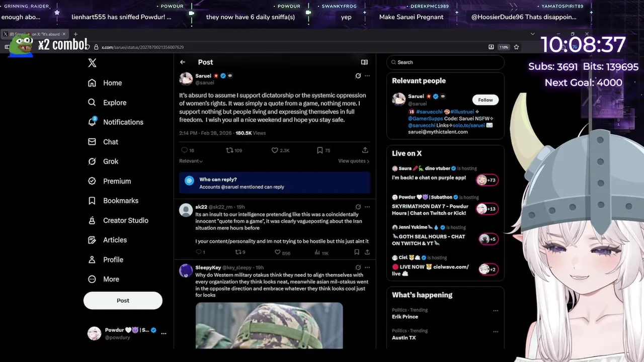Click the share icon on Saruei's post
Viewport: 644px width, 362px height.
pyautogui.click(x=365, y=150)
